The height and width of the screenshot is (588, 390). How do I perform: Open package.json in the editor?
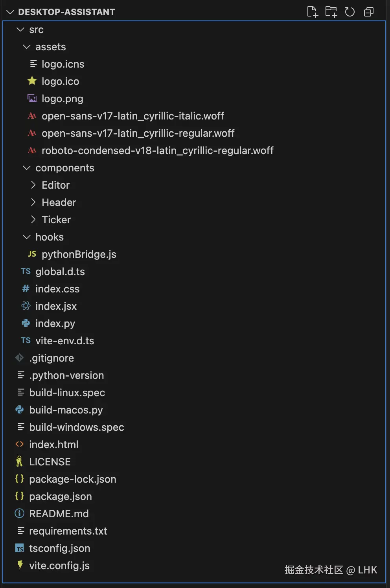point(60,496)
